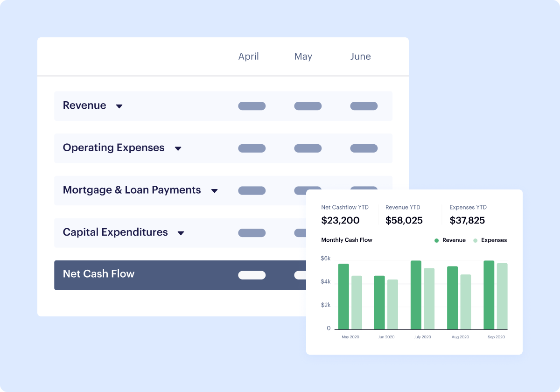Click the $6k axis label
Image resolution: width=560 pixels, height=392 pixels.
point(325,258)
